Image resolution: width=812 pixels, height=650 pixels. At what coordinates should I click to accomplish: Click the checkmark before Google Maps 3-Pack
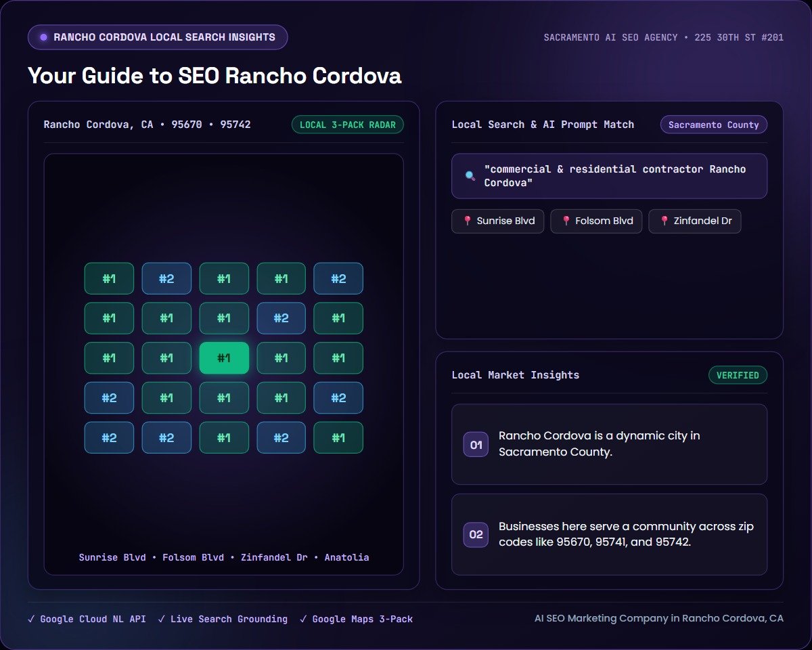303,619
